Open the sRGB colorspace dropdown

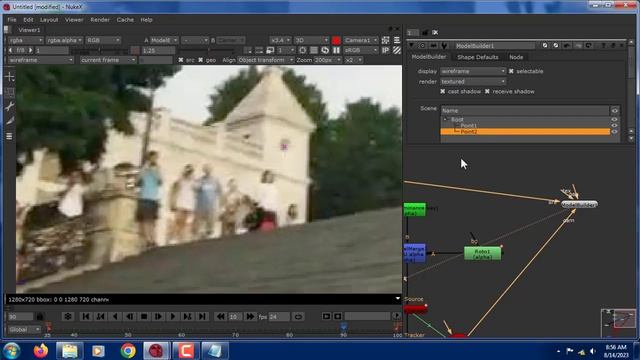tap(361, 50)
